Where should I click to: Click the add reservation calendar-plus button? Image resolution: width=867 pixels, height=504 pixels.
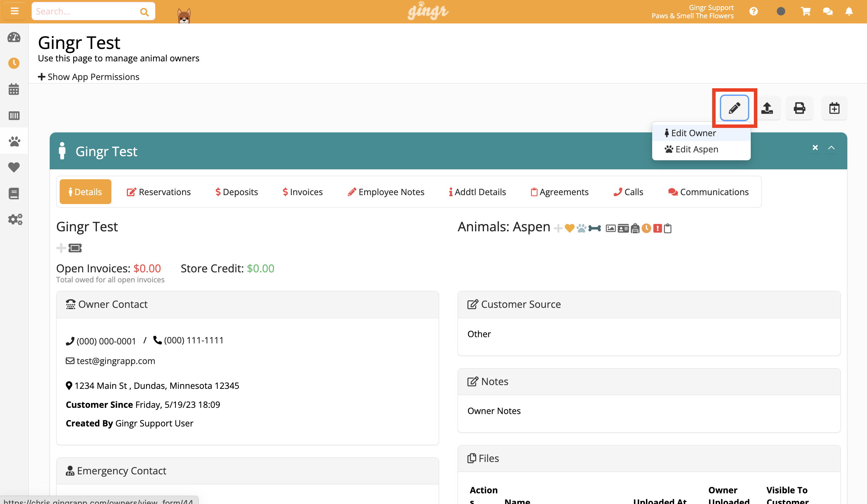click(x=834, y=108)
